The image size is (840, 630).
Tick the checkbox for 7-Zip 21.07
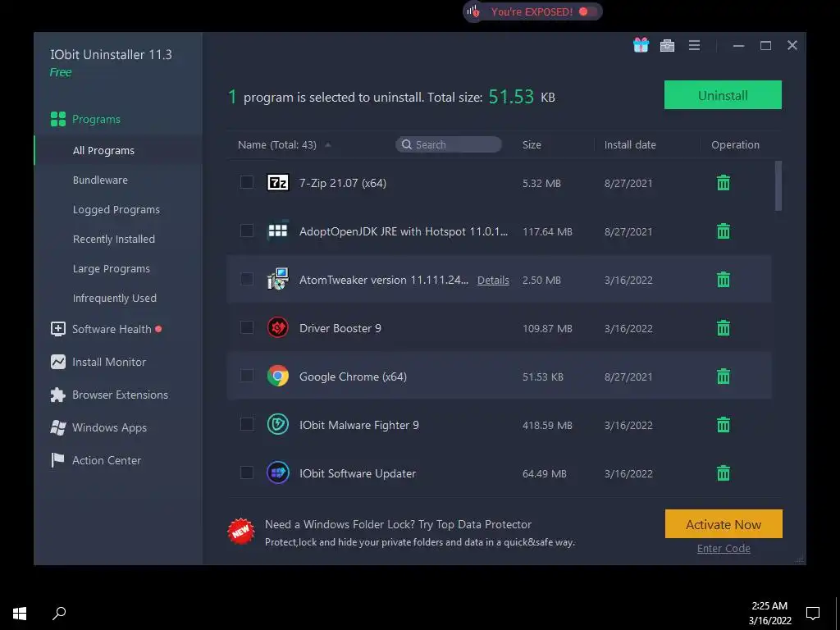(246, 182)
